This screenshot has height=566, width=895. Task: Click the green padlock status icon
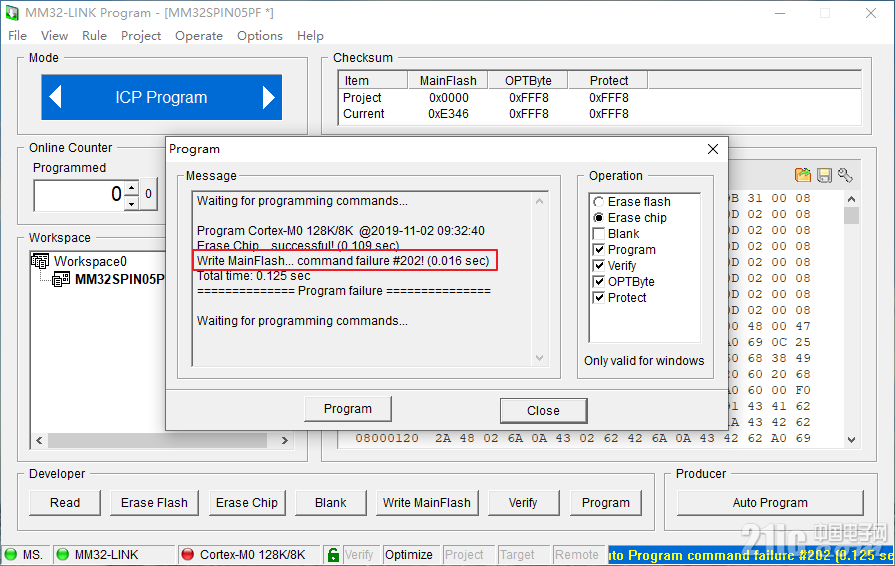333,555
